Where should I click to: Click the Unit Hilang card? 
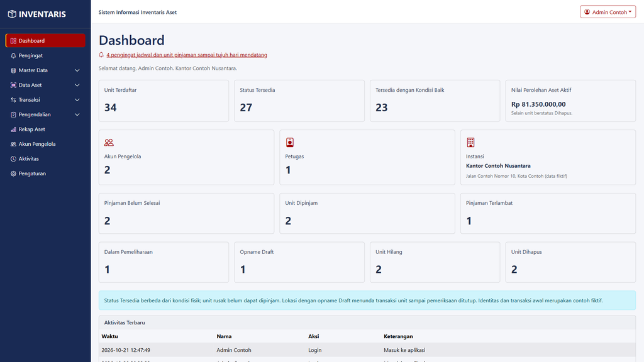point(435,262)
